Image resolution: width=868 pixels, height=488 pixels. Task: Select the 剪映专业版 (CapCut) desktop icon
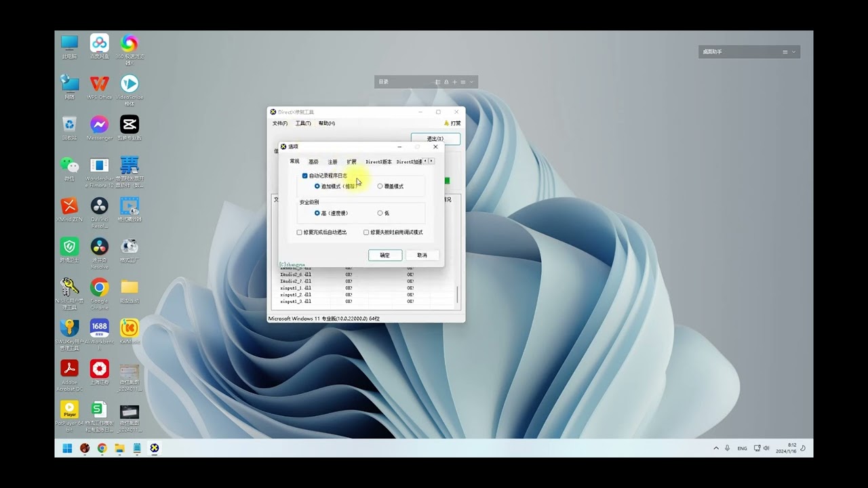tap(129, 127)
